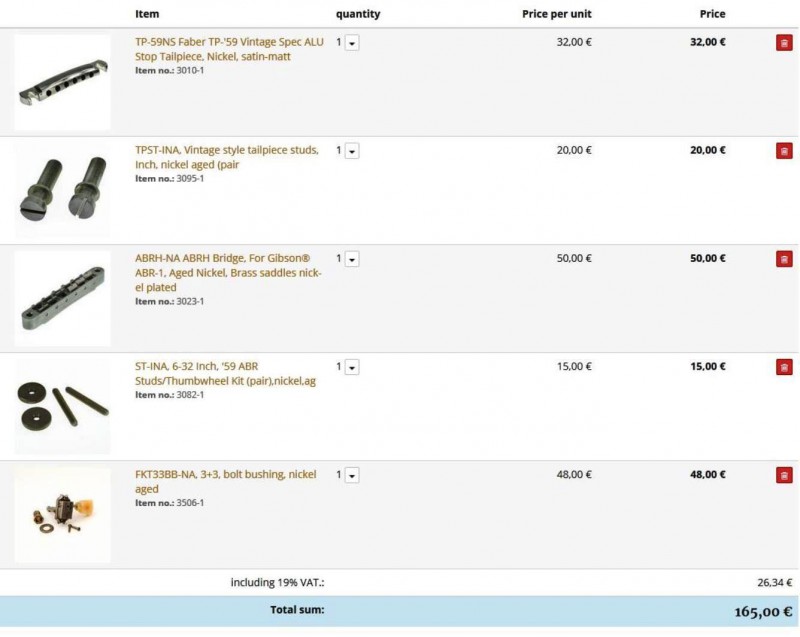Delete the FKT33BB-NA tuners from cart

coord(784,475)
